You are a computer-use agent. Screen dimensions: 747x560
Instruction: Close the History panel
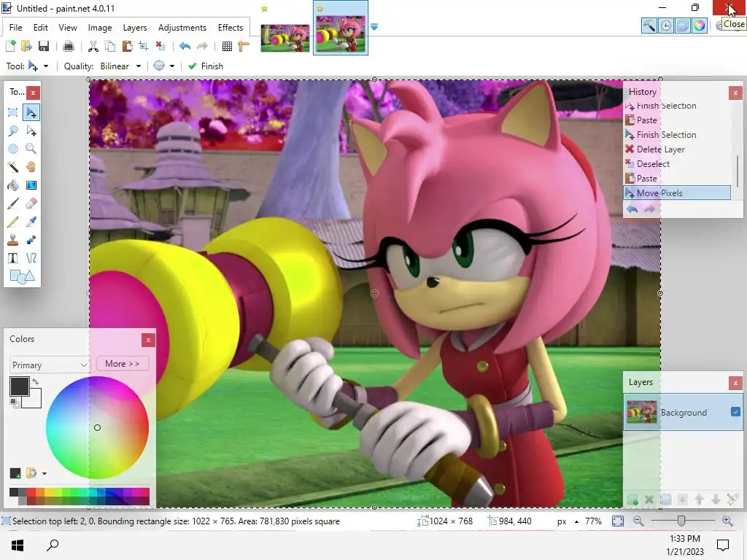click(735, 93)
